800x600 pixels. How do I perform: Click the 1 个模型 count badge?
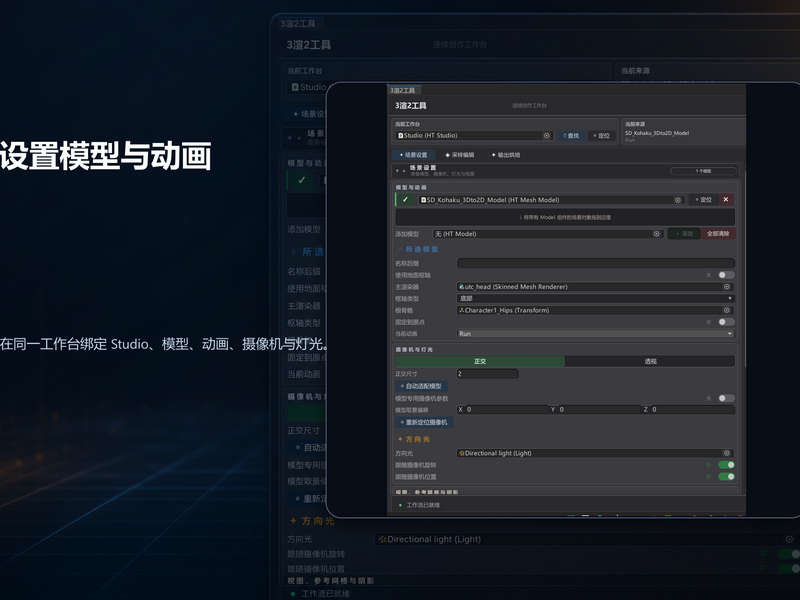[703, 171]
